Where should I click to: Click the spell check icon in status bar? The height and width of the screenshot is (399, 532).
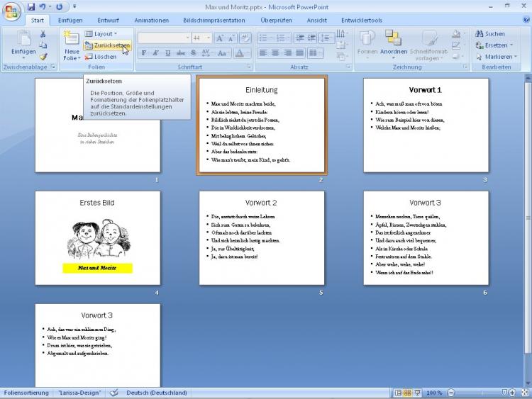[x=114, y=393]
